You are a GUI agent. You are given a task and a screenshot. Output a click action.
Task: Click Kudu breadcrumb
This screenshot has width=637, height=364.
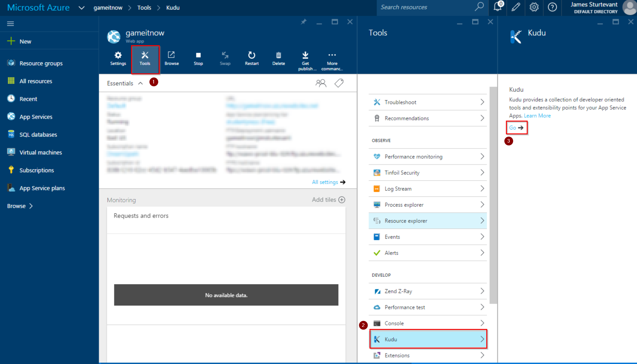[x=173, y=8]
